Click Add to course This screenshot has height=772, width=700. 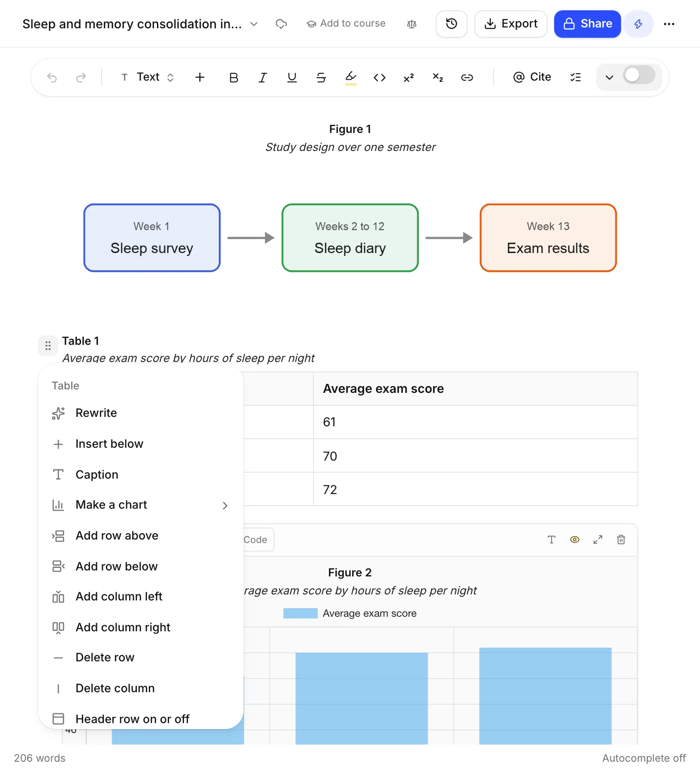[x=346, y=24]
